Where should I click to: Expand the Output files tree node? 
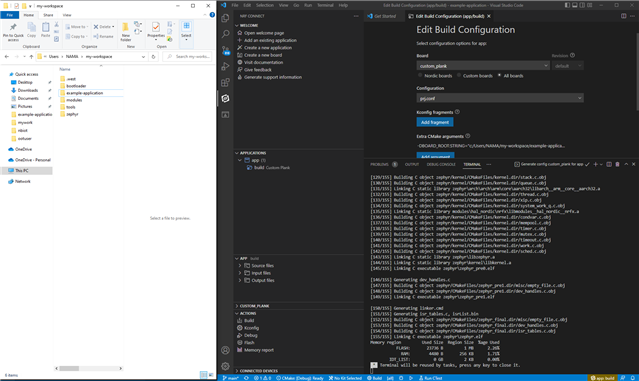tap(240, 280)
